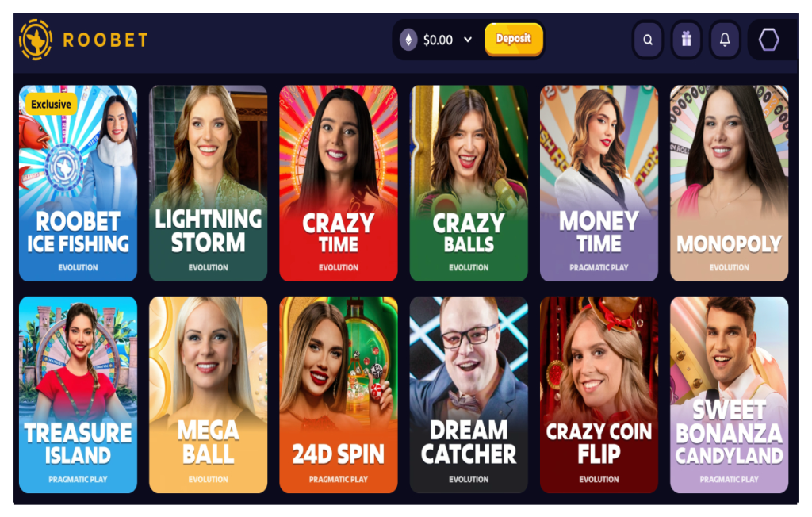Open the 24D Spin game card
The image size is (812, 517).
click(x=339, y=395)
